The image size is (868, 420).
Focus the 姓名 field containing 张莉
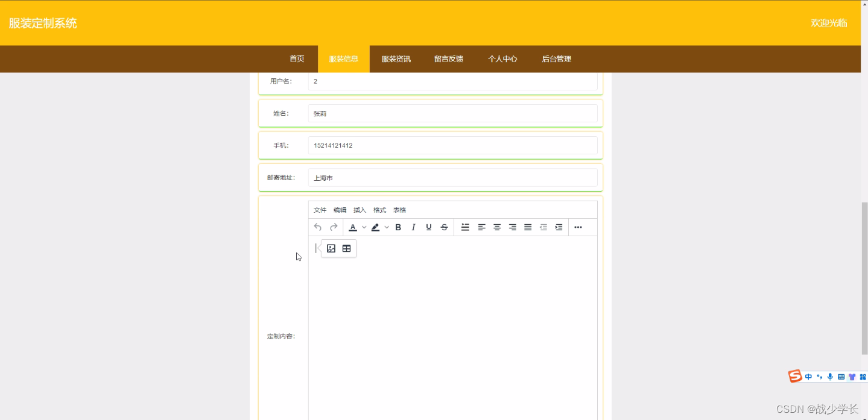(x=452, y=113)
